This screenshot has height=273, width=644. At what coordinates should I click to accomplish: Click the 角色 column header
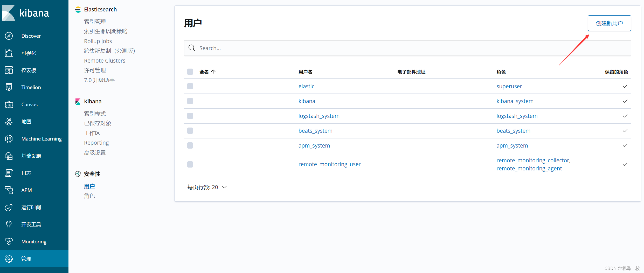tap(501, 72)
